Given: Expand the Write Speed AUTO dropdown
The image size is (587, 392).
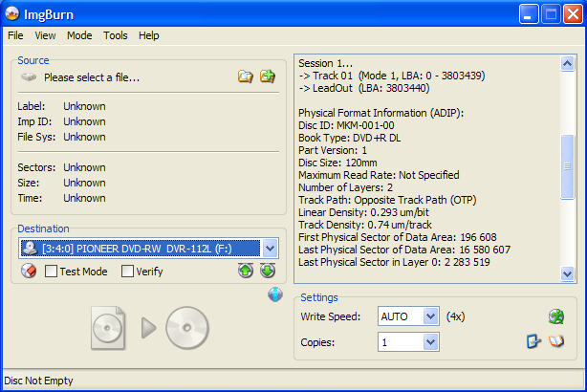Looking at the screenshot, I should click(x=431, y=316).
